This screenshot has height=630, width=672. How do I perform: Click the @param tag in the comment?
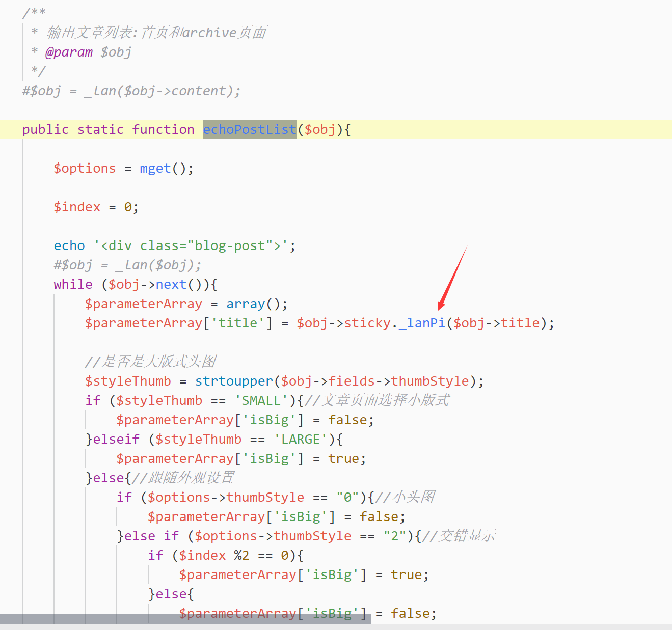pos(69,52)
